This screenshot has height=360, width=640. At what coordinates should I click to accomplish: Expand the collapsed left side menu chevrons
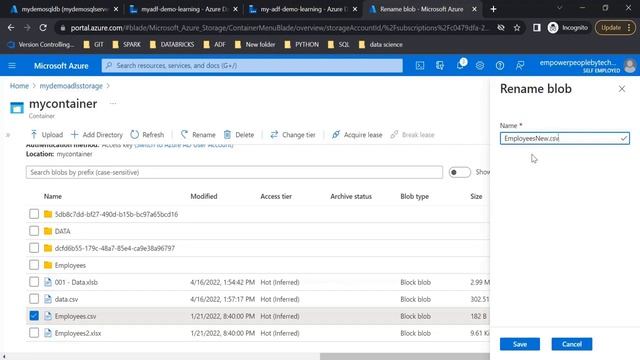point(7,135)
